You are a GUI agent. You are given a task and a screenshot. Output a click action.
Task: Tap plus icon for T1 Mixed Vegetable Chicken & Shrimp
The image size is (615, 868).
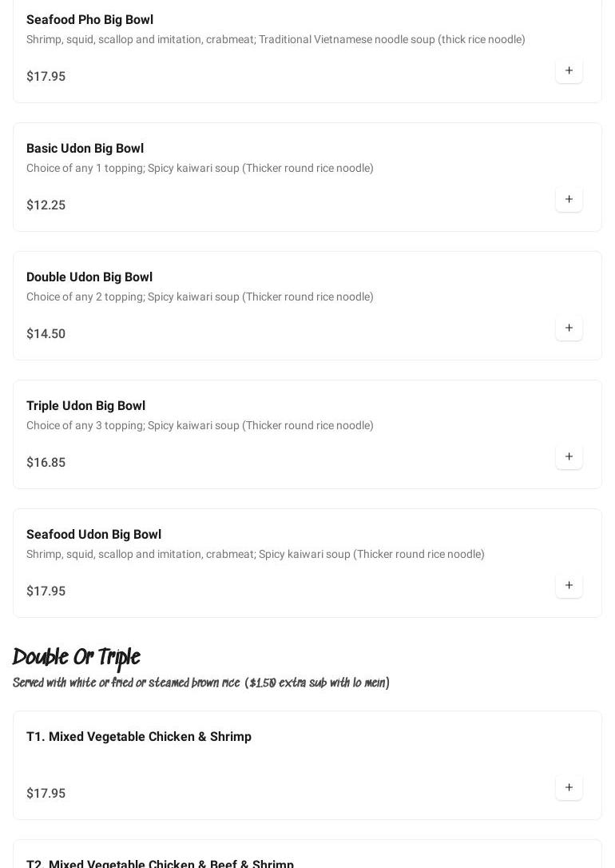569,787
